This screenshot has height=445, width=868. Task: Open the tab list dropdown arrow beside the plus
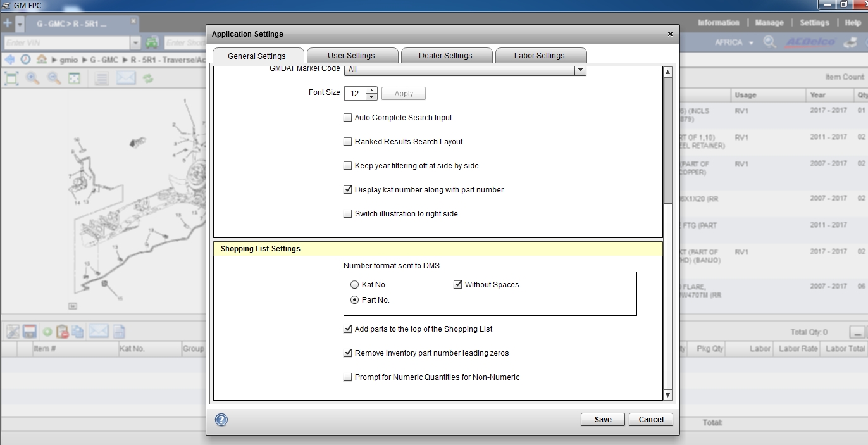pos(20,24)
